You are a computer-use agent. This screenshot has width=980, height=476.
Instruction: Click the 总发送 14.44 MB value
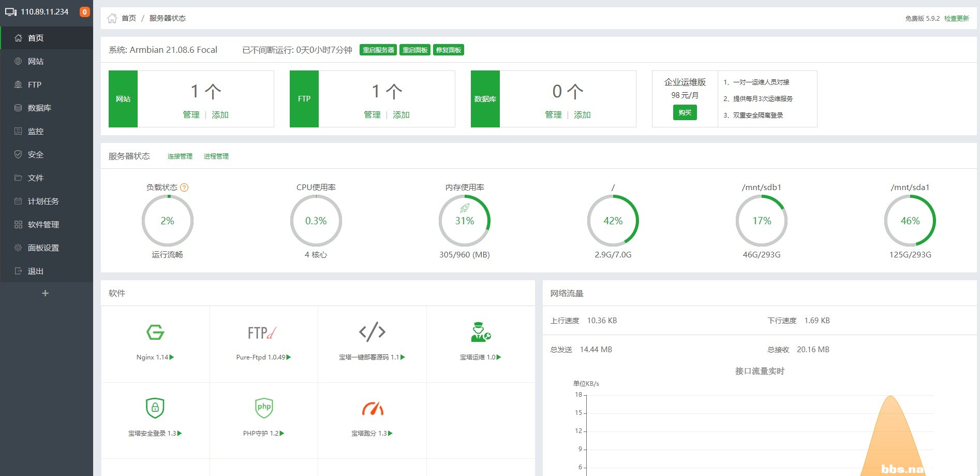tap(596, 350)
